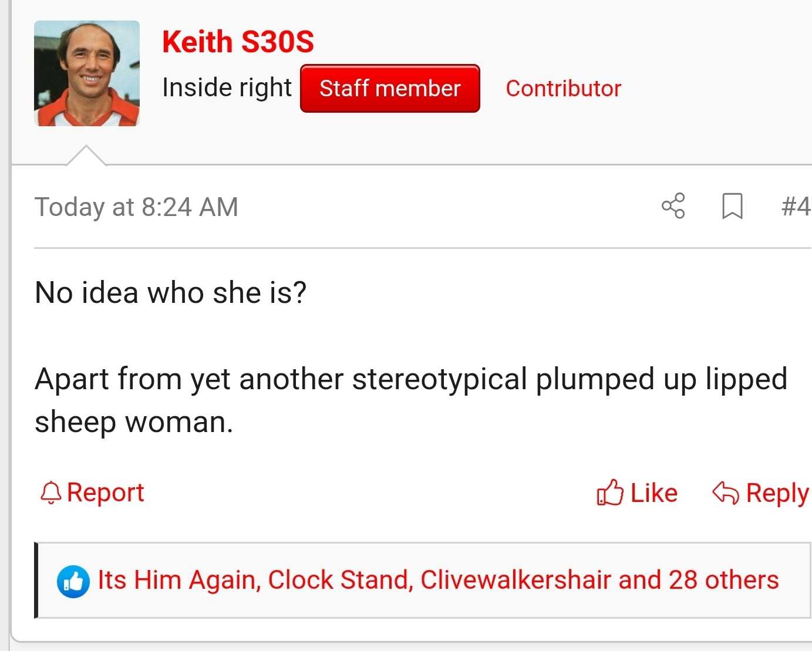Open the Its Him Again user link
Viewport: 812px width, 651px height.
[x=178, y=580]
